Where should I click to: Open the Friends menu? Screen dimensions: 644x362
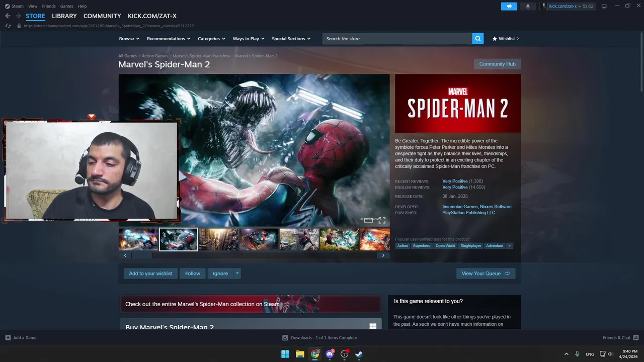(49, 6)
